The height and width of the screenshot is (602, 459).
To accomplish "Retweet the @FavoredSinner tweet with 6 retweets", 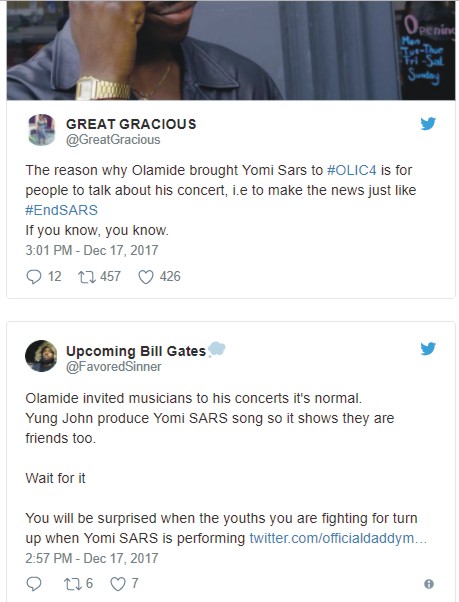I will (72, 584).
